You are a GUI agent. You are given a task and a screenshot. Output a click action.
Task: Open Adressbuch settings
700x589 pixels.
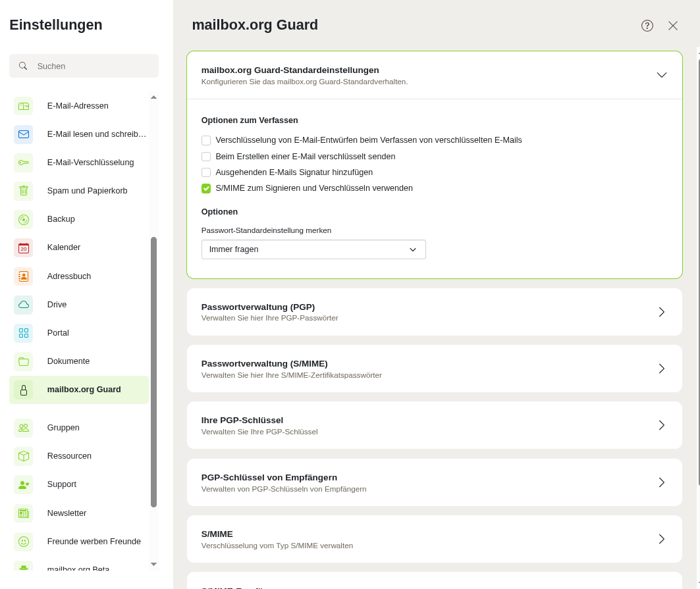click(x=79, y=276)
